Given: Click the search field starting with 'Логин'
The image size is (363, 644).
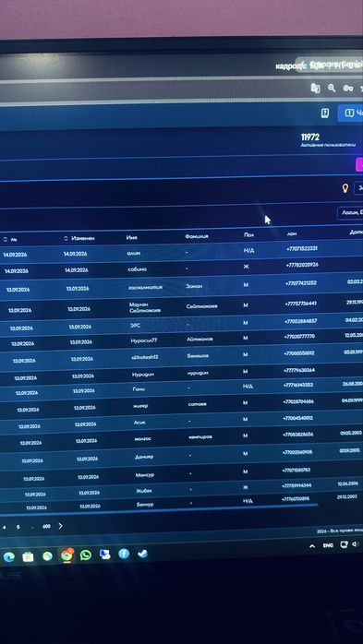Looking at the screenshot, I should [x=350, y=213].
